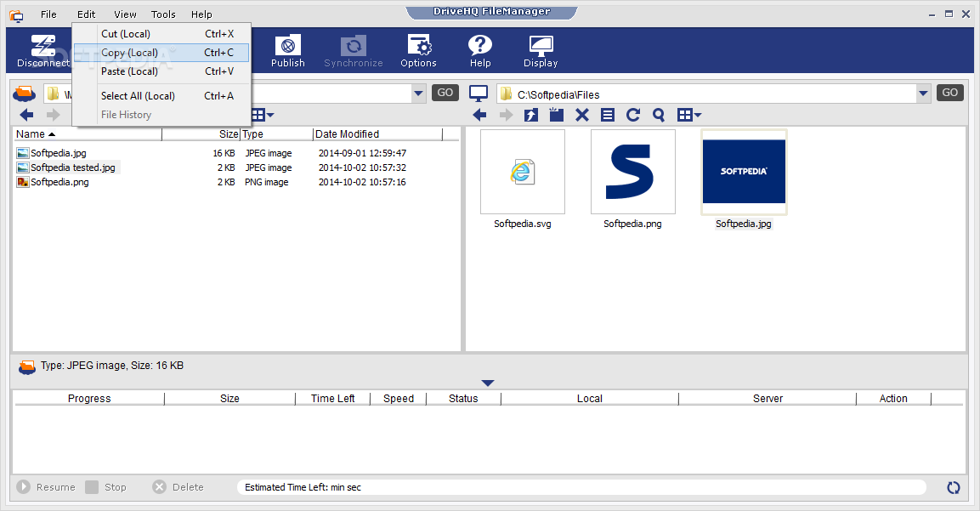The height and width of the screenshot is (511, 980).
Task: Go back in the remote pane
Action: [x=27, y=115]
